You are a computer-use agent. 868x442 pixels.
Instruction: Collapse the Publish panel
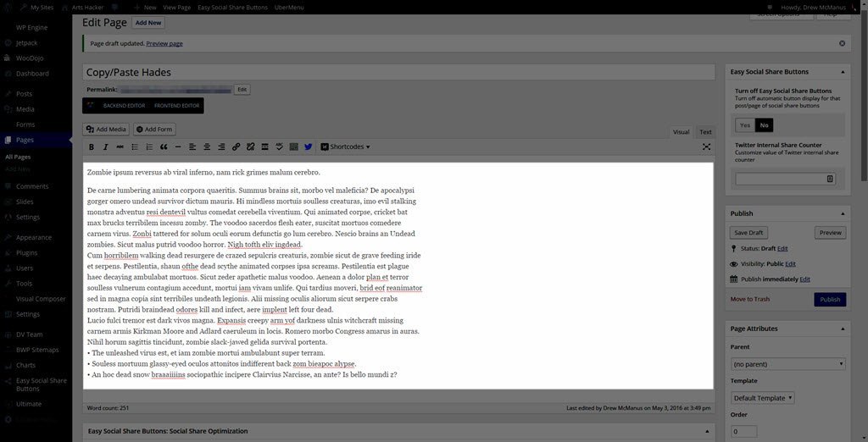coord(843,213)
